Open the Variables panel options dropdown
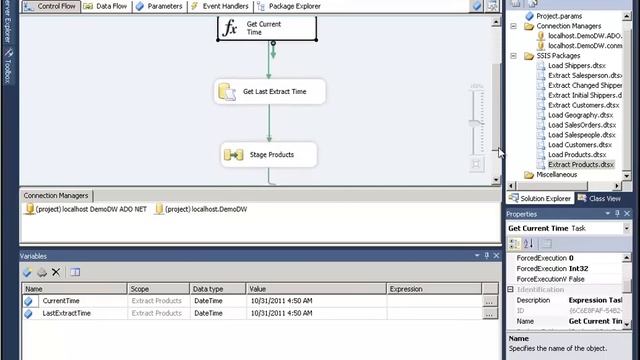Image resolution: width=640 pixels, height=360 pixels. tap(477, 256)
